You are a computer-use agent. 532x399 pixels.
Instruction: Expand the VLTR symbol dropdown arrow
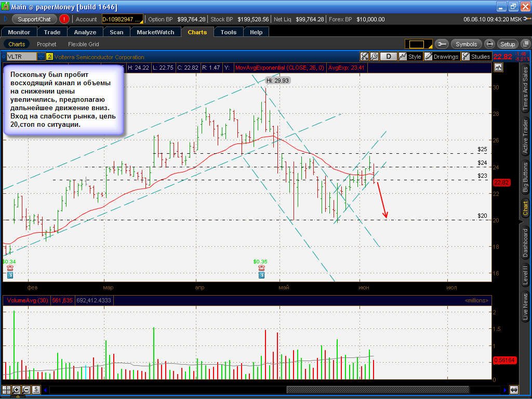click(41, 56)
